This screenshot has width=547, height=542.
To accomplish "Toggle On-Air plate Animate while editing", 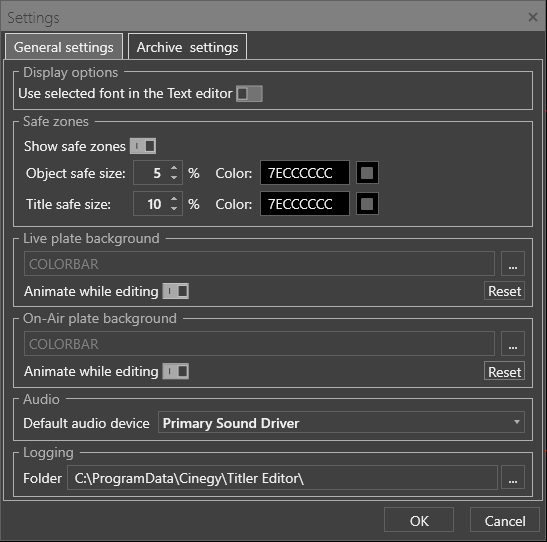I will [176, 371].
